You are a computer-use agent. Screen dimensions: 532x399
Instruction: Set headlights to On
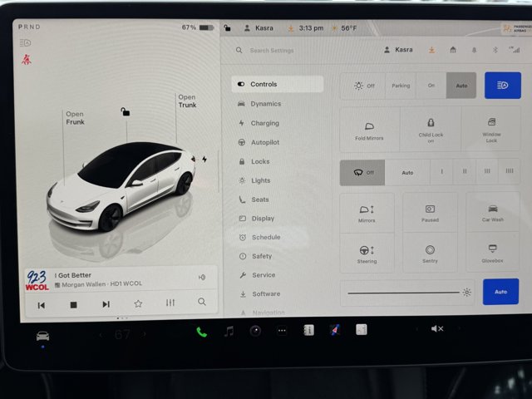[431, 86]
